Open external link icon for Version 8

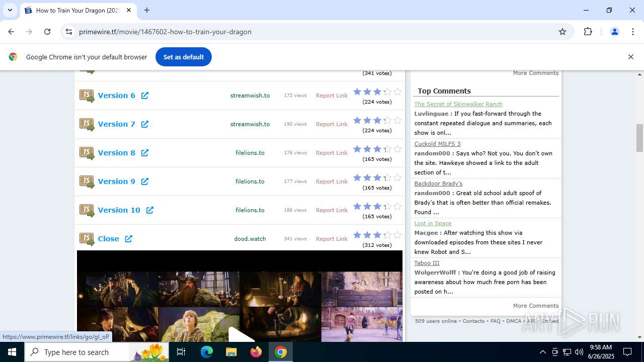click(145, 153)
